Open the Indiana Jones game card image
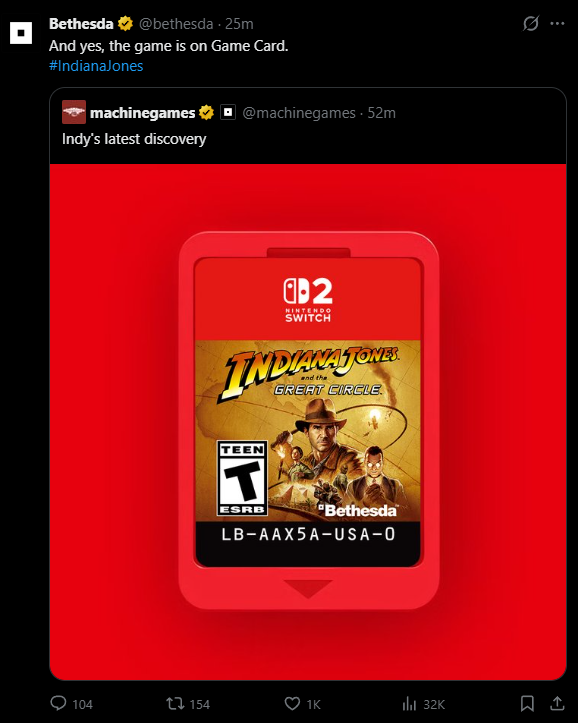Image resolution: width=578 pixels, height=723 pixels. pyautogui.click(x=308, y=421)
